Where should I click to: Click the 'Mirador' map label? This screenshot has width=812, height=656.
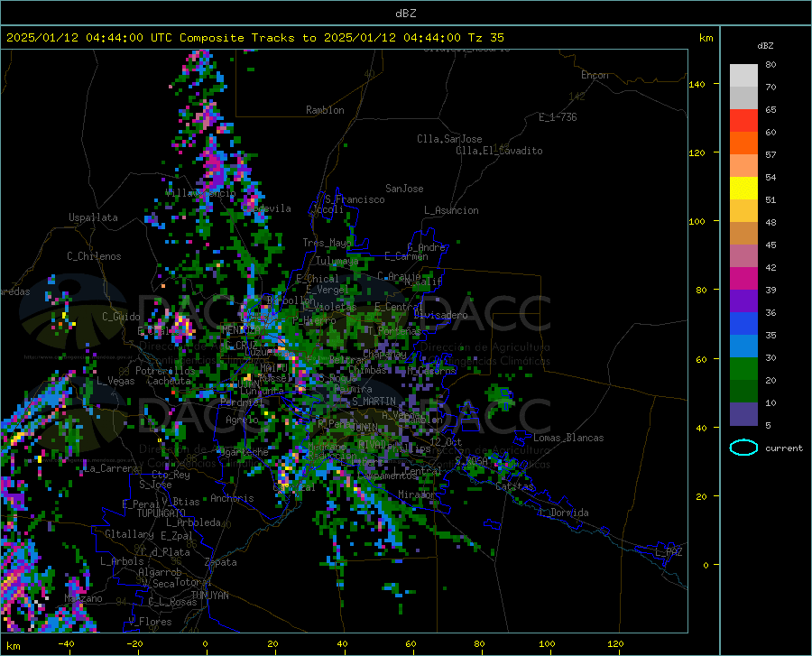417,494
